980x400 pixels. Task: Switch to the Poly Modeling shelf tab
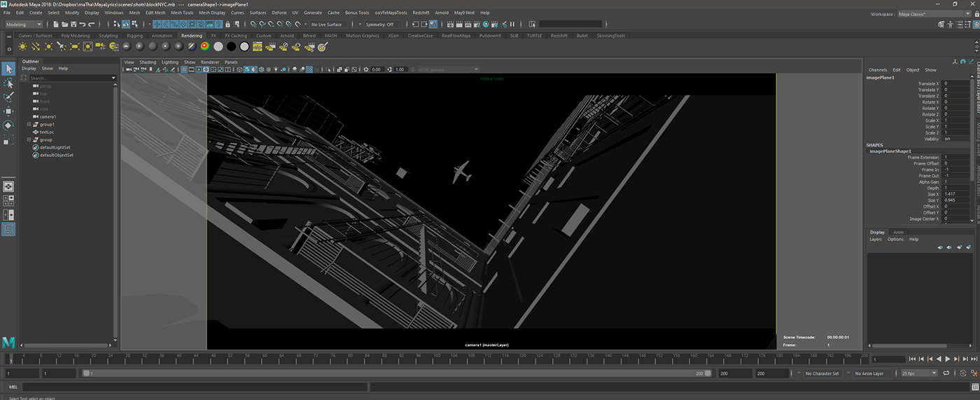[75, 36]
